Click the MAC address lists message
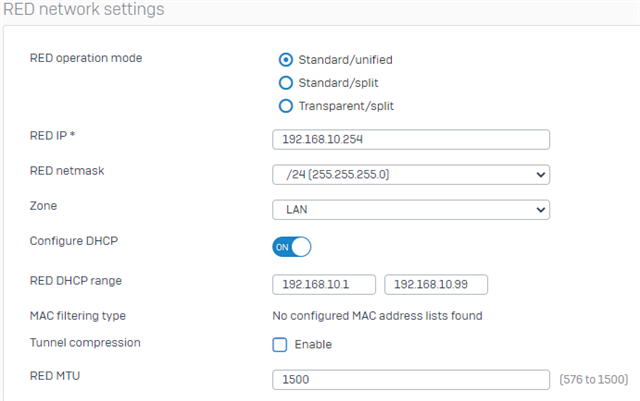This screenshot has height=401, width=640. 378,316
